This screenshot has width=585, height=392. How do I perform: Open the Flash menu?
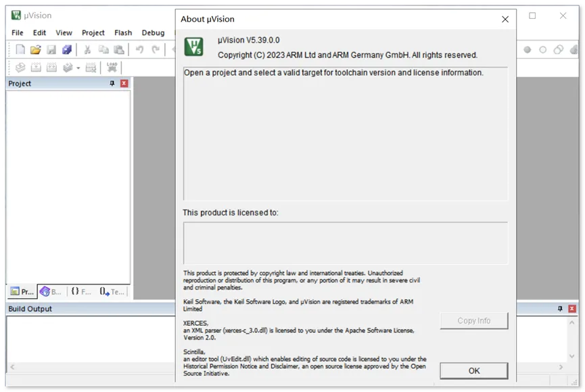(x=123, y=33)
